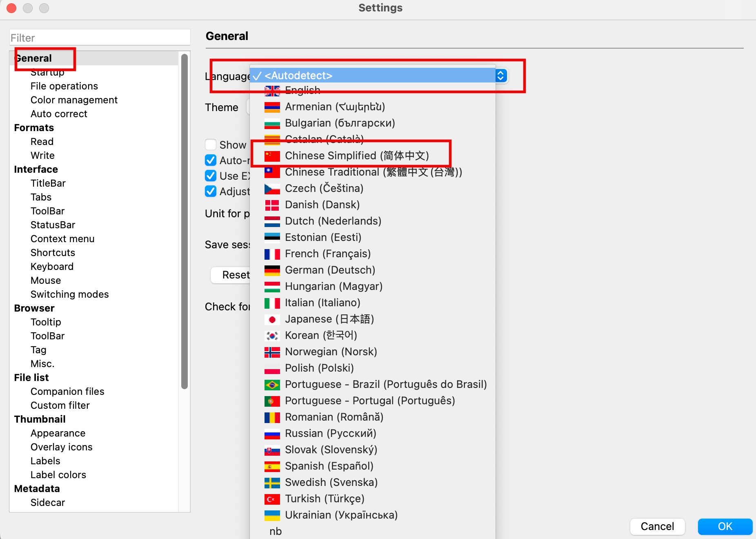Click the settings list vertical scrollbar
This screenshot has height=539, width=756.
point(185,220)
